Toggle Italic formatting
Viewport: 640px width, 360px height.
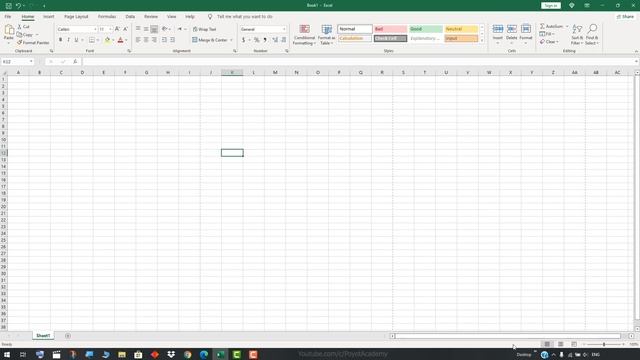[68, 40]
